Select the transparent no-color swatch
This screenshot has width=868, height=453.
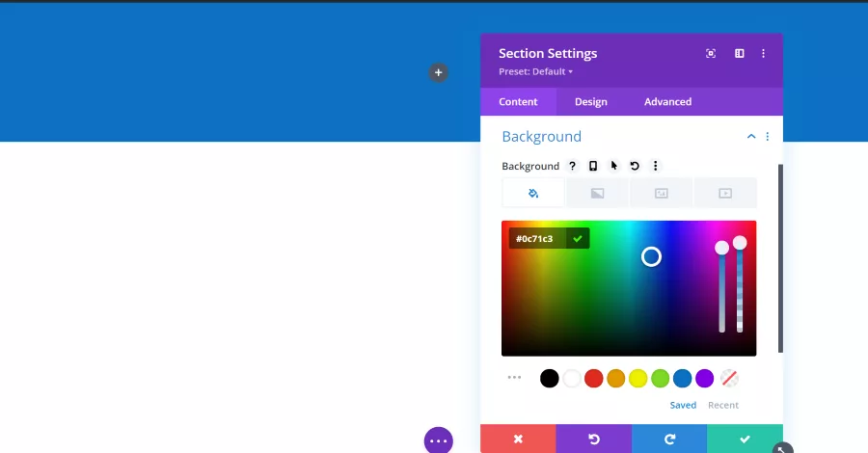(730, 379)
